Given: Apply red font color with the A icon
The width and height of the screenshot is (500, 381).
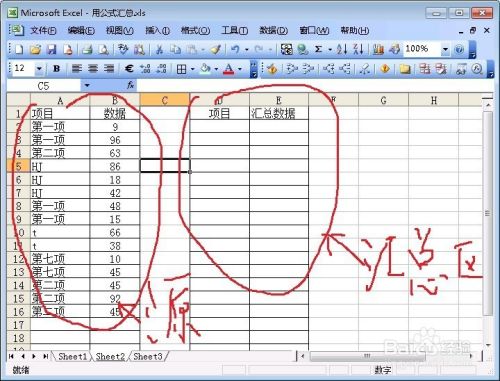Looking at the screenshot, I should coord(229,69).
